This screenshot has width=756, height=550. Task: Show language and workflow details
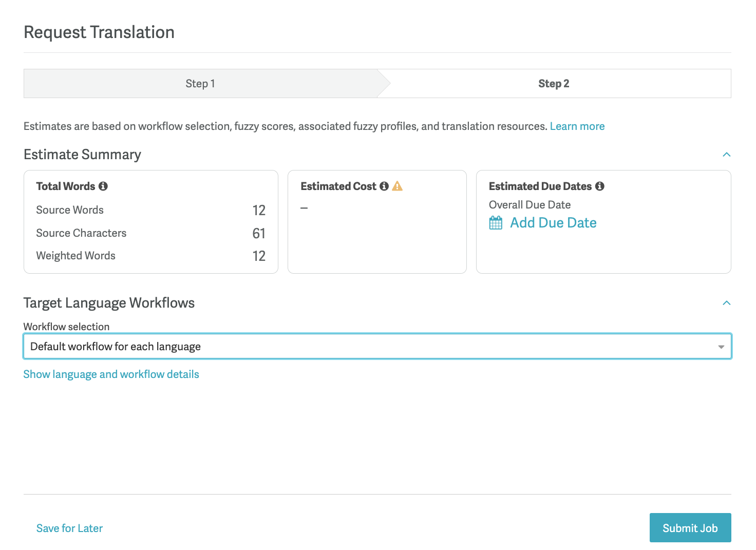click(111, 374)
